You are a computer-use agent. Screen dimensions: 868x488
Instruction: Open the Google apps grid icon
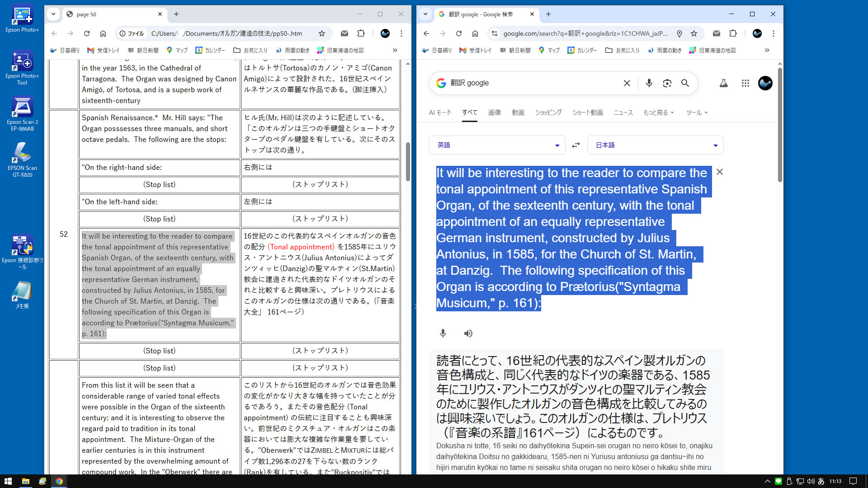pyautogui.click(x=745, y=83)
